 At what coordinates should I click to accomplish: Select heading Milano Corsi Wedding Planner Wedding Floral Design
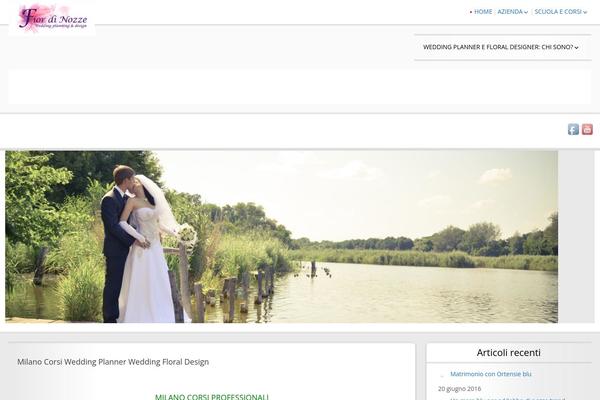click(113, 362)
